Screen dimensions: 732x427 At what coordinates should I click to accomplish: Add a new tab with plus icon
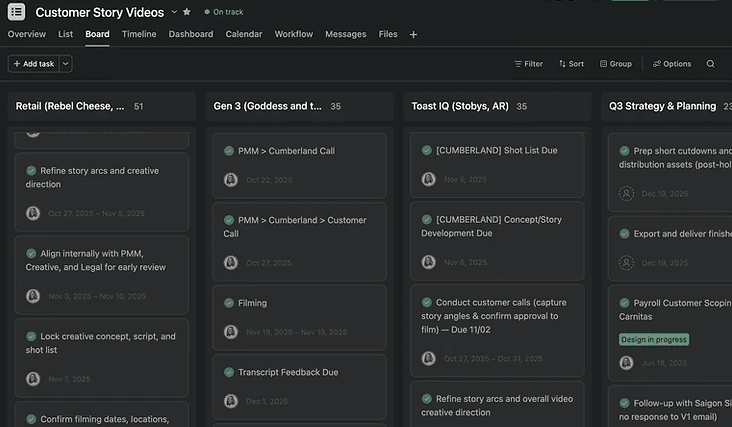[413, 35]
